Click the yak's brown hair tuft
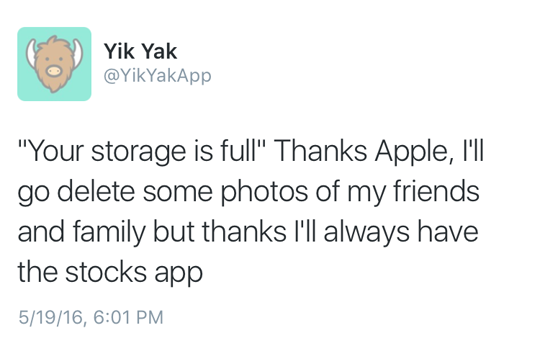This screenshot has width=540, height=360. tap(54, 41)
